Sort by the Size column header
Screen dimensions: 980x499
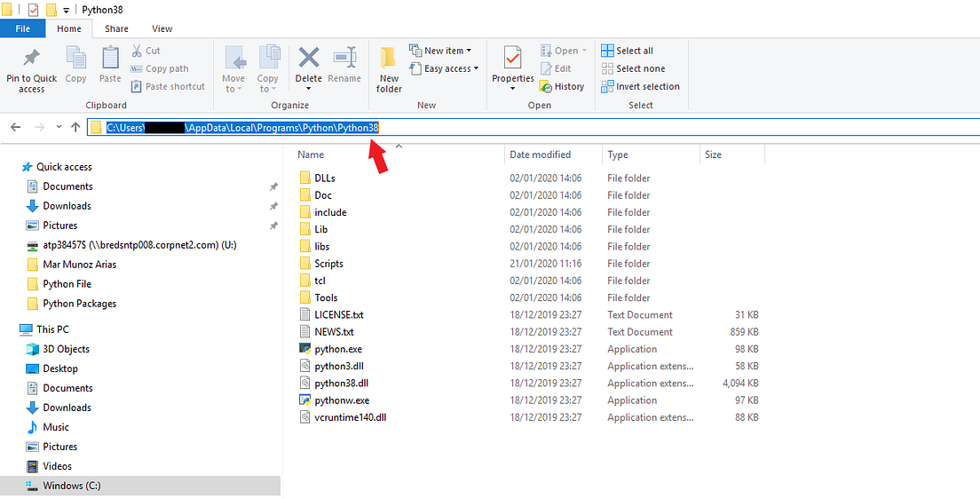click(713, 154)
